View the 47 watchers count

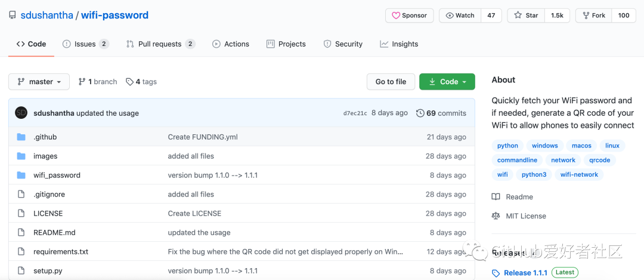pyautogui.click(x=491, y=16)
